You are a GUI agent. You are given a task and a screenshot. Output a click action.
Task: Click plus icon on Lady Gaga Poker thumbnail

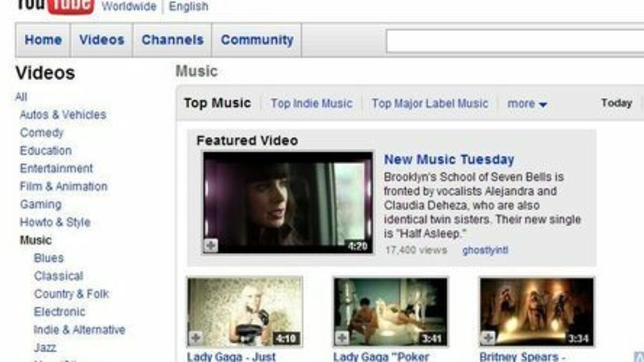[x=342, y=337]
